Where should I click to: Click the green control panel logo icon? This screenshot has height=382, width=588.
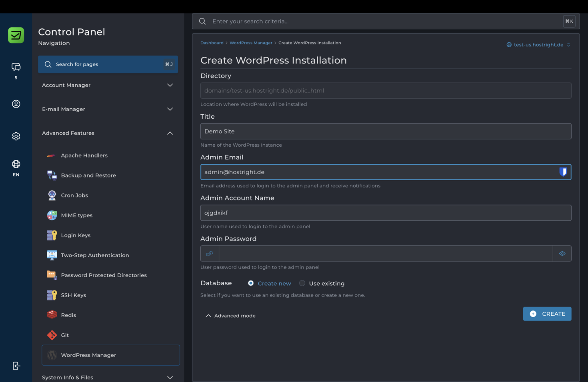(x=16, y=35)
